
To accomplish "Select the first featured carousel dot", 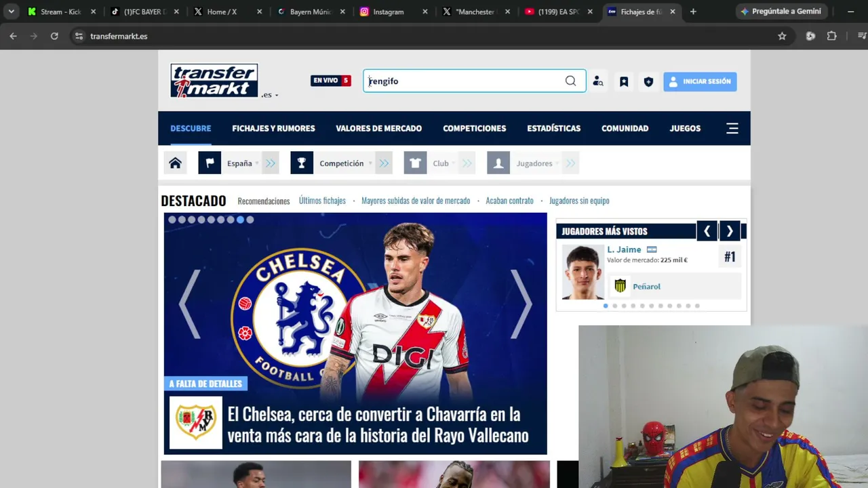I will click(x=172, y=220).
